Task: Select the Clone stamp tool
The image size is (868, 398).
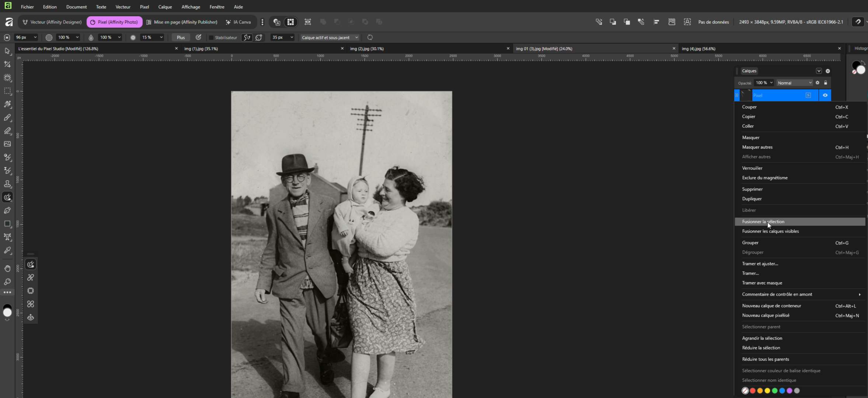Action: pyautogui.click(x=7, y=184)
